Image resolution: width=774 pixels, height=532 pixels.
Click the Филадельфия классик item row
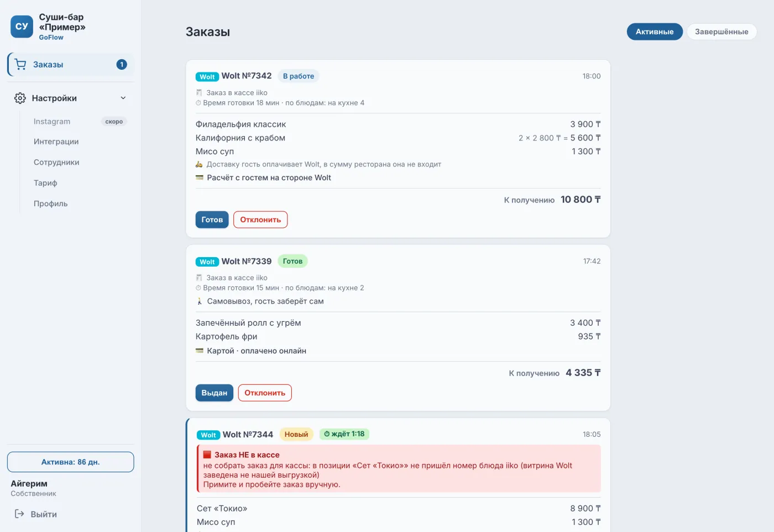[x=398, y=124]
